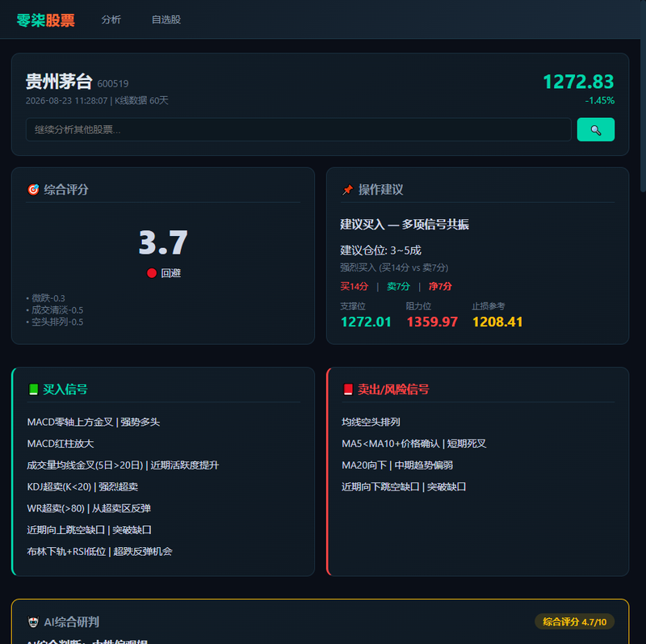The width and height of the screenshot is (646, 644).
Task: Click KDJ超卖(K<20) signal row
Action: tap(163, 487)
